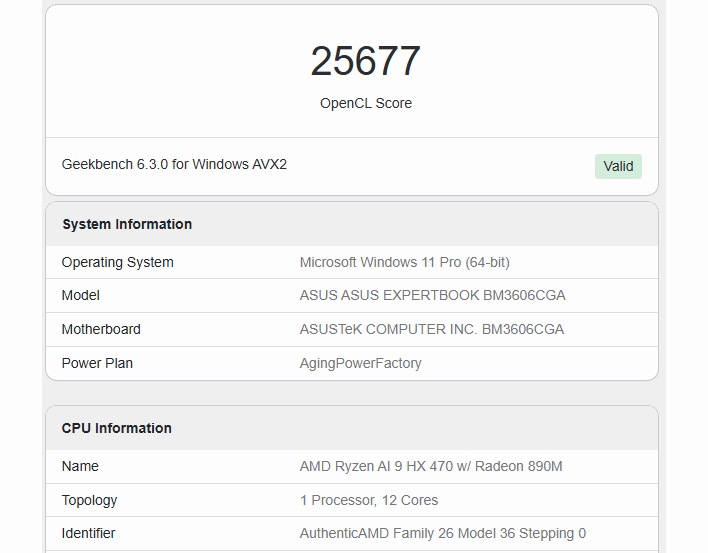This screenshot has height=553, width=708.
Task: Select AMD Ryzen AI 9 HX 470 value
Action: click(x=431, y=466)
